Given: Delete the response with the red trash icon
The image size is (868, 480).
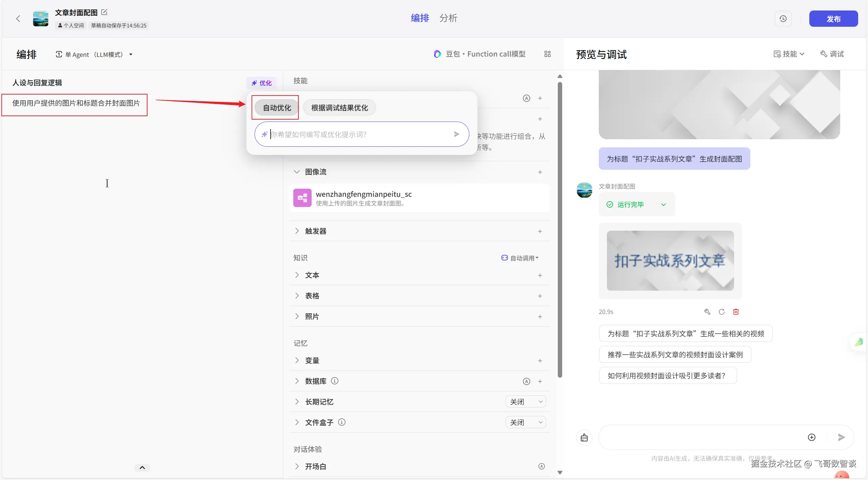Looking at the screenshot, I should [x=736, y=312].
